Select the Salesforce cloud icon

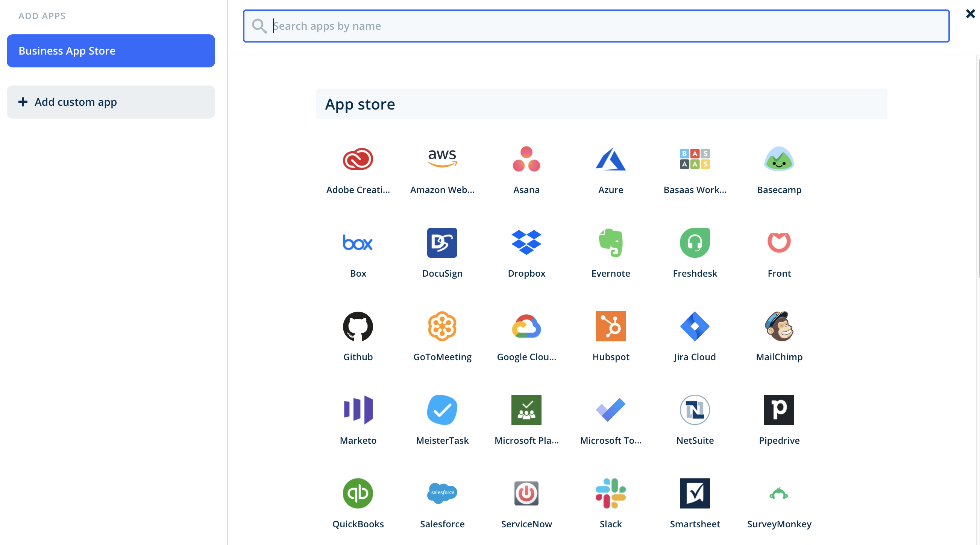pos(442,493)
